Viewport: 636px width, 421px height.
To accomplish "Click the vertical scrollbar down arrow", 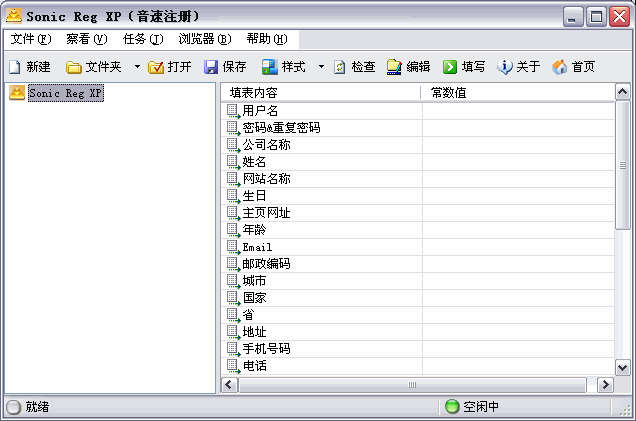I will (622, 367).
